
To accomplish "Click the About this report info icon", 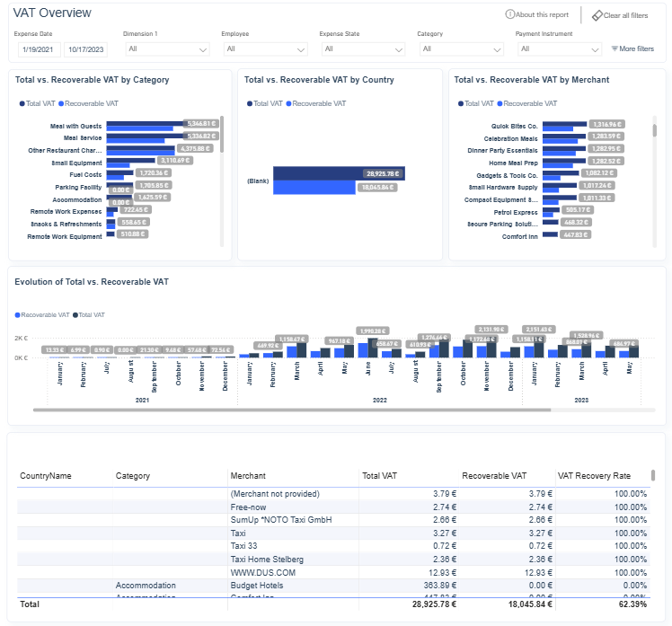I will click(509, 15).
